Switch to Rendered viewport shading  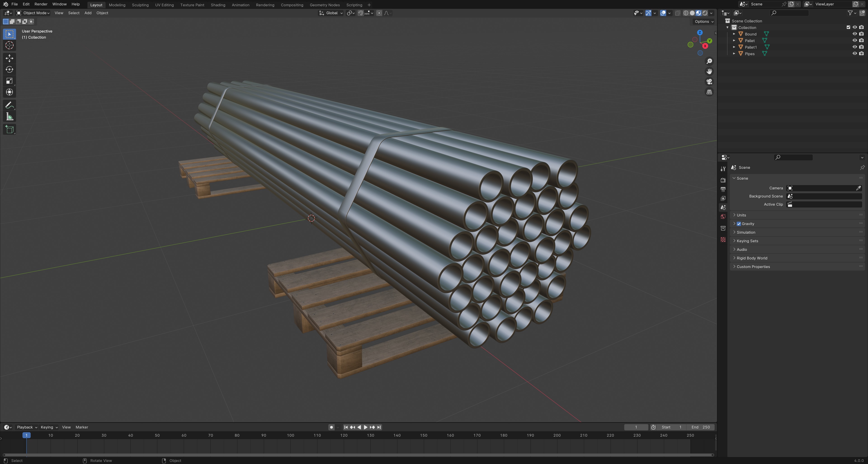click(x=705, y=13)
